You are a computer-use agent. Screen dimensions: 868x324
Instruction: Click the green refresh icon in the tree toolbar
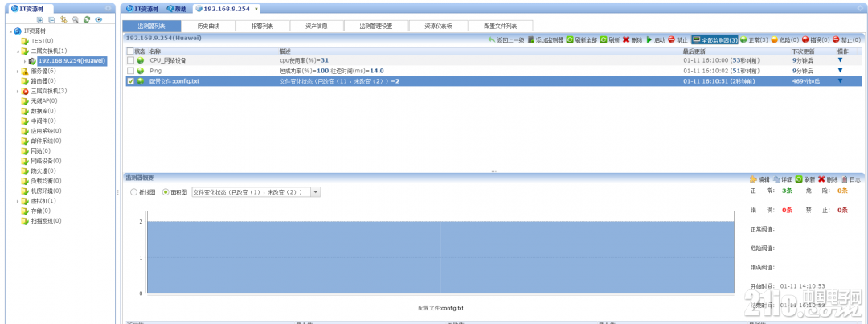pyautogui.click(x=87, y=19)
